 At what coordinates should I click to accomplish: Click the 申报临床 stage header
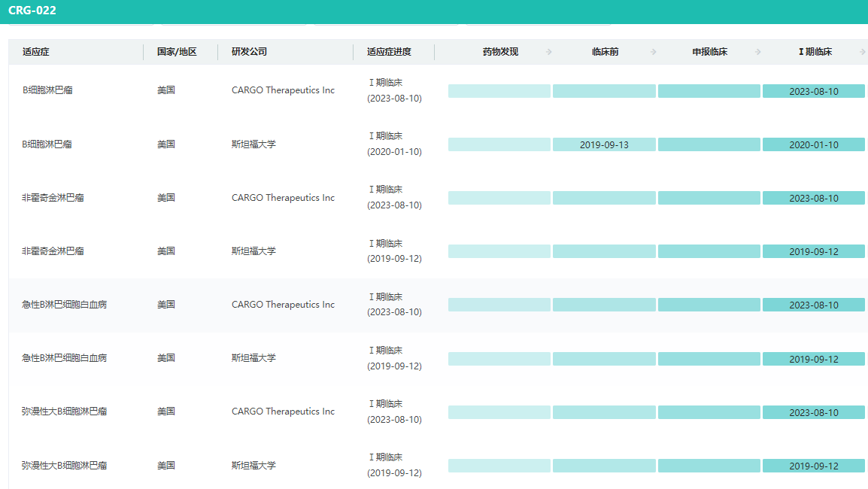click(710, 51)
